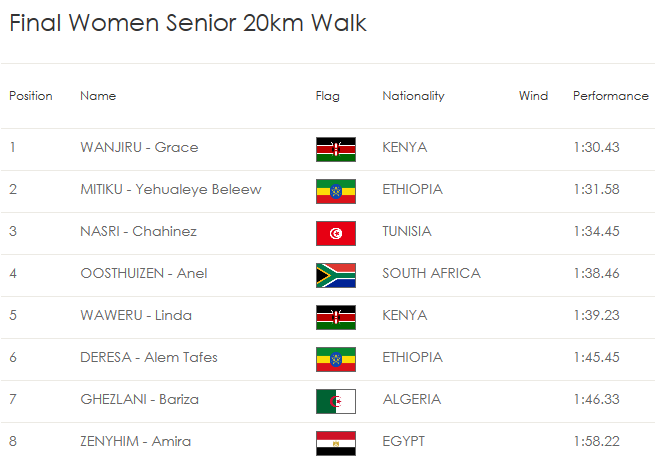Screen dimensions: 655x471
Task: Click the Performance column header
Action: [611, 96]
